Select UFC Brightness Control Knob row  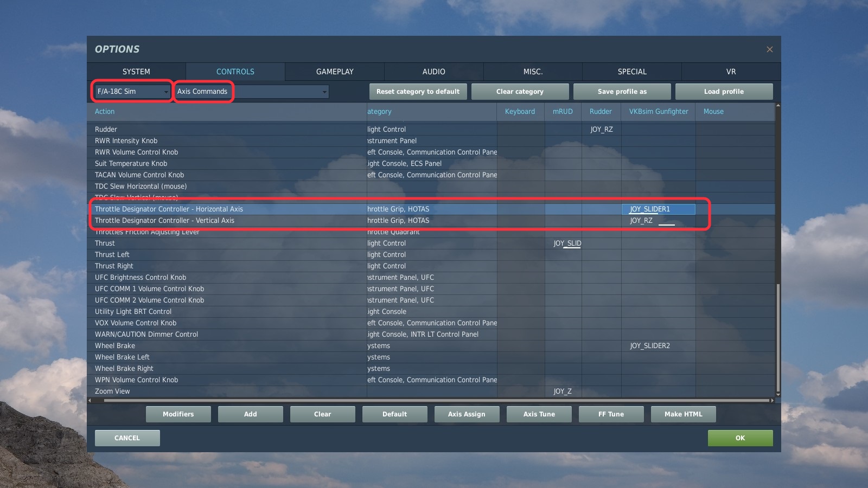pos(431,278)
